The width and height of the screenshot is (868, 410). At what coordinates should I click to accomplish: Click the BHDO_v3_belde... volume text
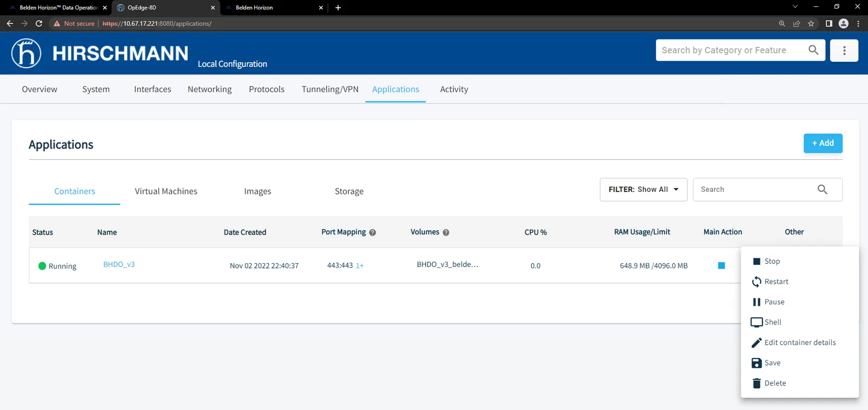click(x=447, y=264)
